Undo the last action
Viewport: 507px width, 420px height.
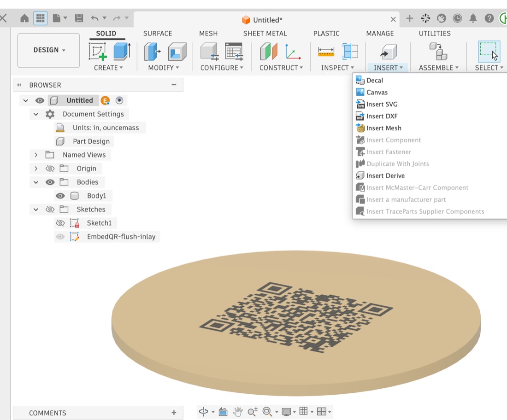pos(95,18)
